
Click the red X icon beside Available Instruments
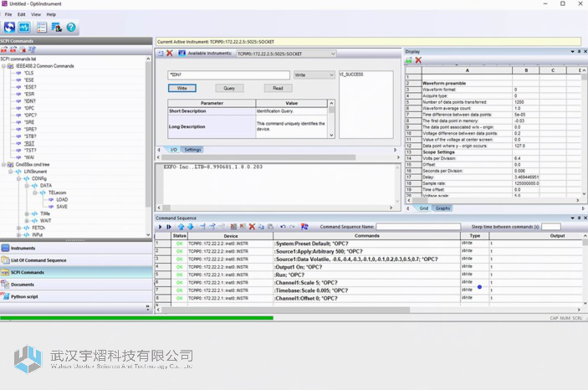170,54
